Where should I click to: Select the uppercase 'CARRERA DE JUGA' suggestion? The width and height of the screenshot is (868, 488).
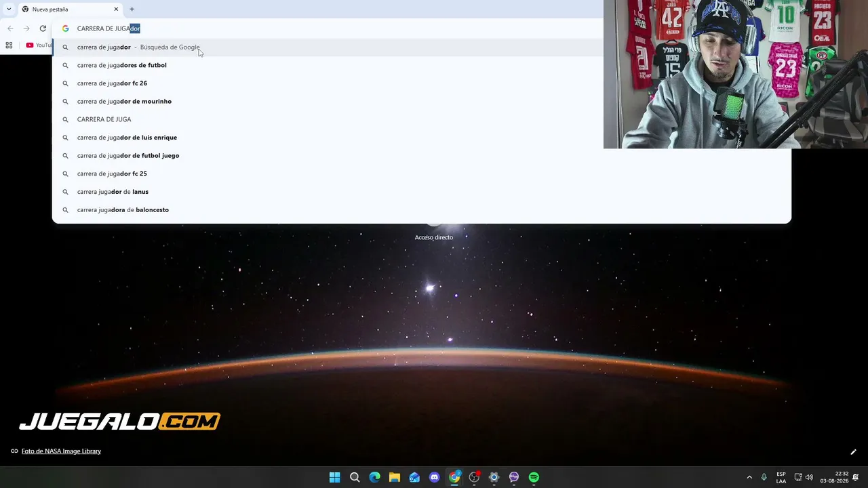click(422, 119)
